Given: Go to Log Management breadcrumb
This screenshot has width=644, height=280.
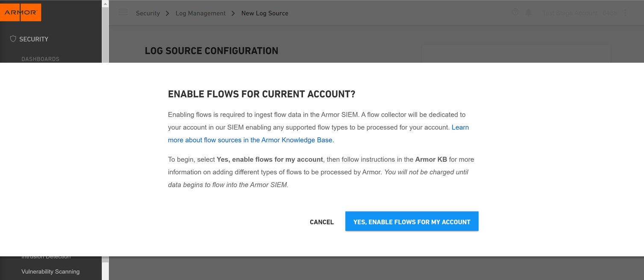Looking at the screenshot, I should tap(200, 13).
